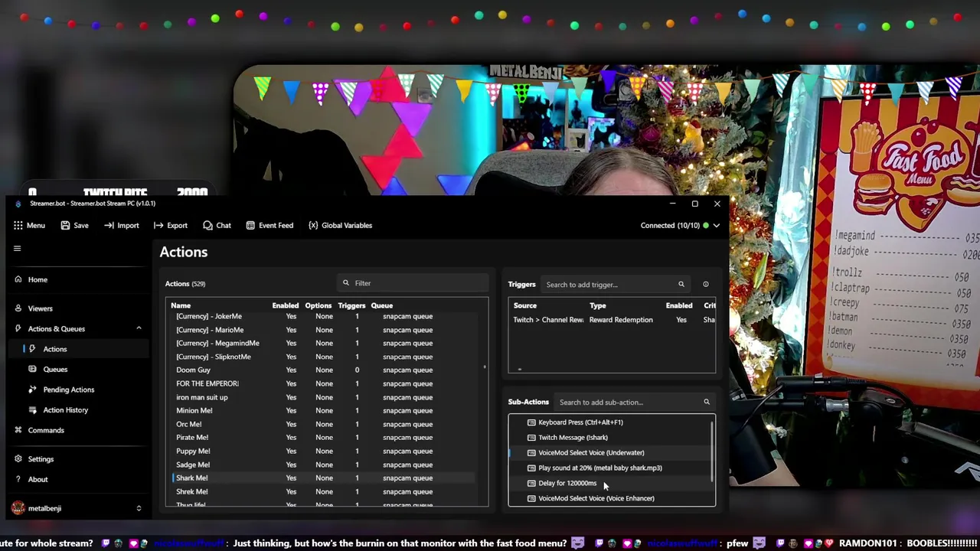Select the Puppy Me! action row
980x551 pixels.
tap(323, 451)
